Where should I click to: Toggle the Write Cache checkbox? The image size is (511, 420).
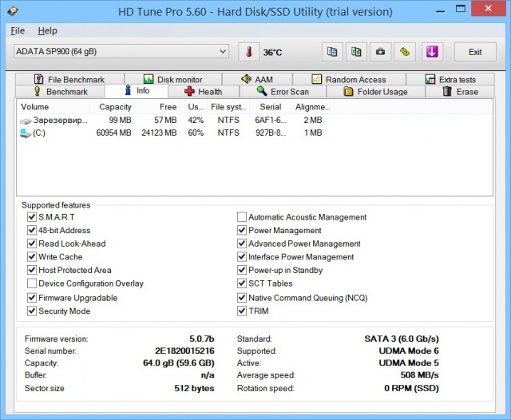pos(32,257)
